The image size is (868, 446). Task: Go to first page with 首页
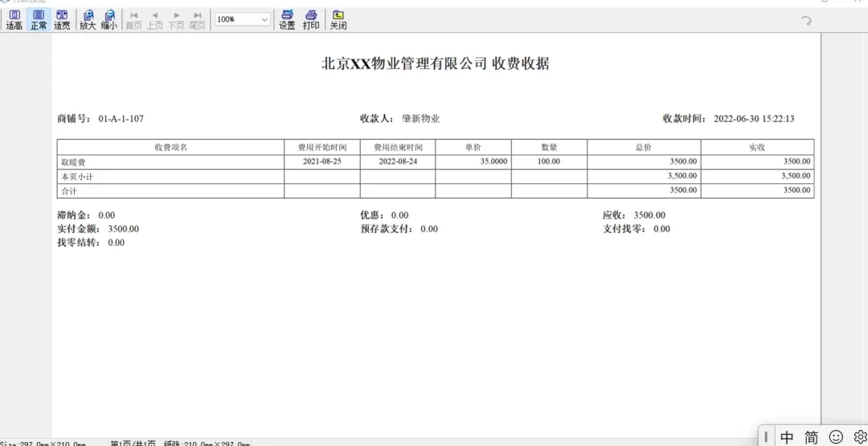(x=133, y=20)
